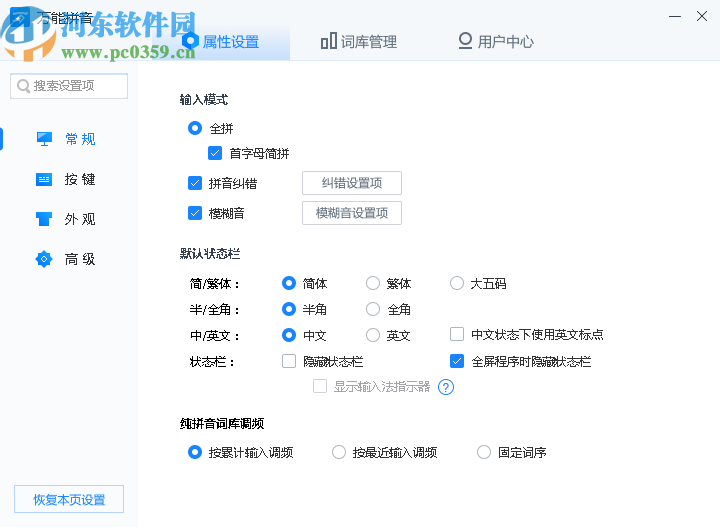Viewport: 720px width, 528px height.
Task: Enable 中文状态下使用英文标点 checkbox
Action: point(457,334)
